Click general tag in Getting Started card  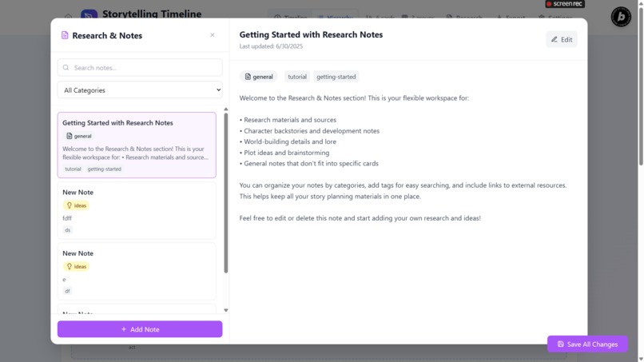(78, 136)
